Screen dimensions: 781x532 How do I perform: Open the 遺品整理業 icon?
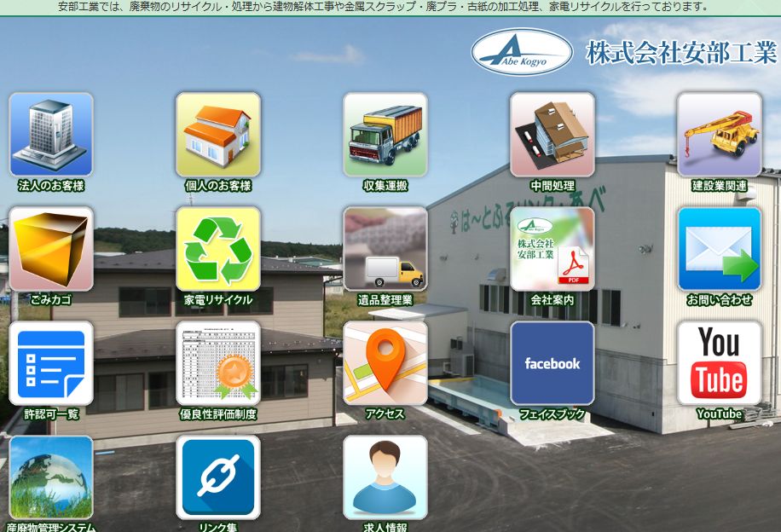tap(385, 249)
